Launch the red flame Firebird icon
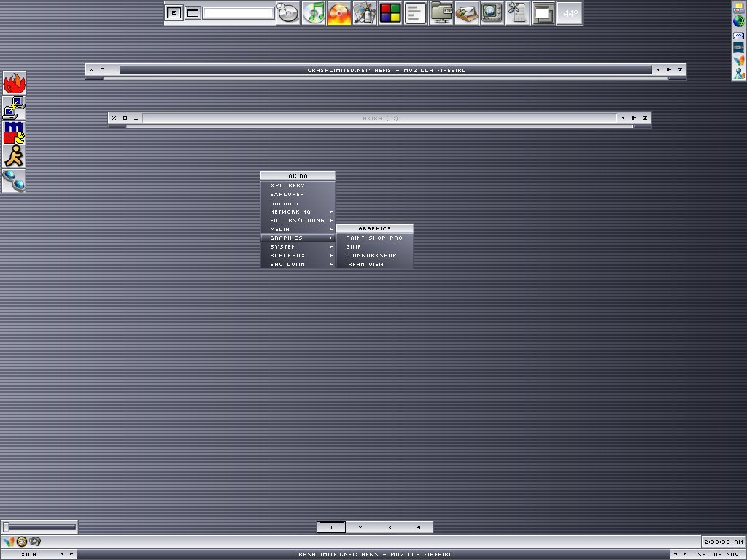 [15, 83]
